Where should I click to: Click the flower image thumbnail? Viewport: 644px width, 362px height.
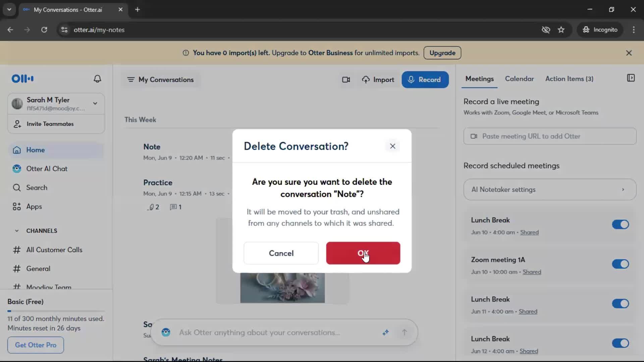click(x=282, y=288)
